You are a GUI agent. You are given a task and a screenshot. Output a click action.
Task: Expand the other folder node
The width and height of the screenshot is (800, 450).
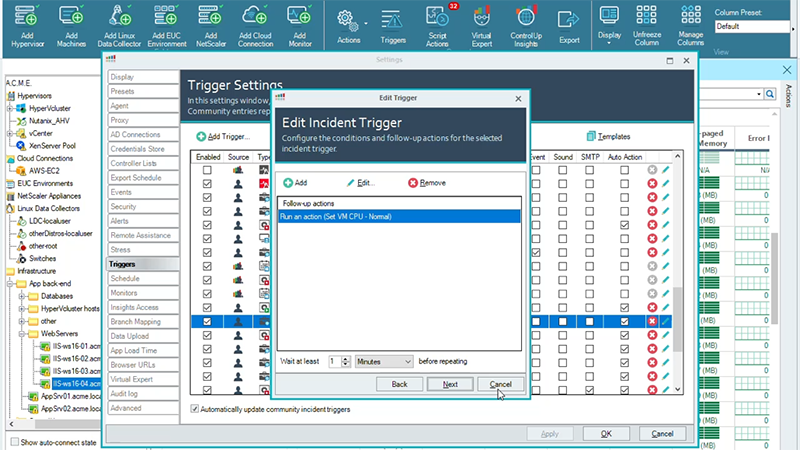pyautogui.click(x=22, y=321)
